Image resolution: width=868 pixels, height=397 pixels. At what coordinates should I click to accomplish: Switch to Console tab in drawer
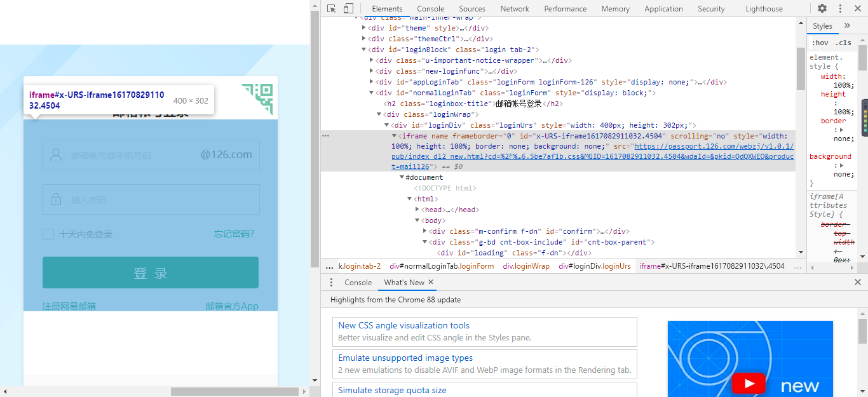[x=358, y=283]
